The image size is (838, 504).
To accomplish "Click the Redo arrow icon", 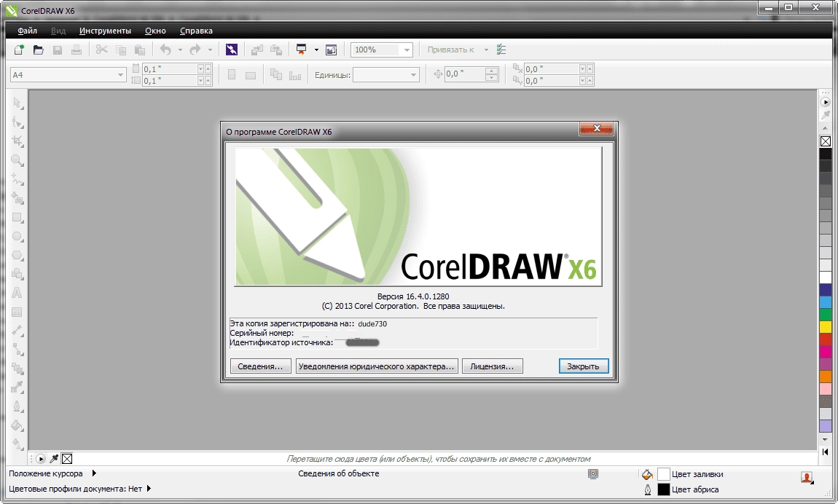I will [195, 50].
